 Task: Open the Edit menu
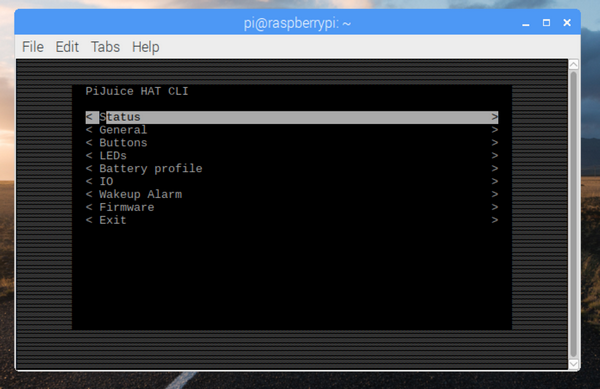[x=67, y=47]
